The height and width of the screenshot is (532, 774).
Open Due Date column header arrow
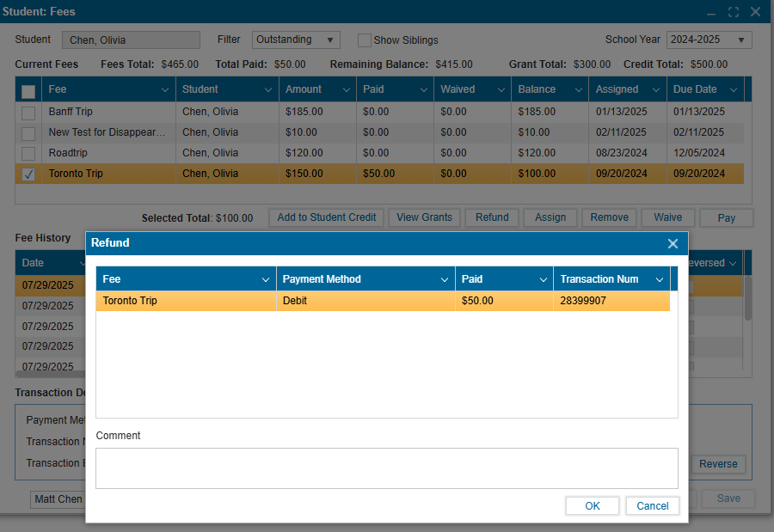point(734,89)
